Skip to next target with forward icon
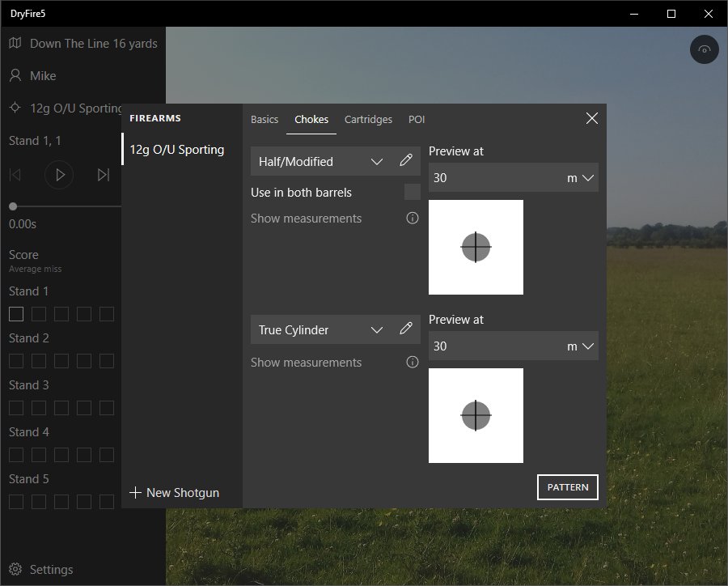Image resolution: width=728 pixels, height=586 pixels. (103, 175)
